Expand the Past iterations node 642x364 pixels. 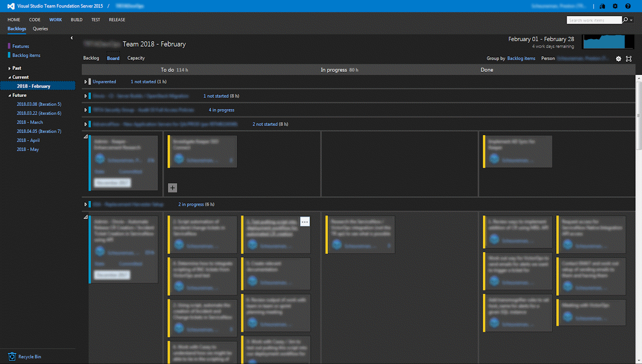[10, 68]
